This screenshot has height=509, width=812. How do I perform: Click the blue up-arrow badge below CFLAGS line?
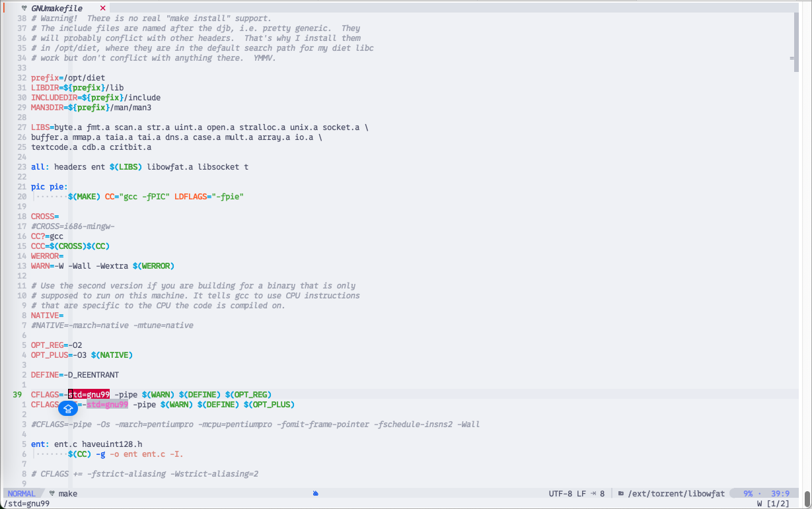[68, 409]
